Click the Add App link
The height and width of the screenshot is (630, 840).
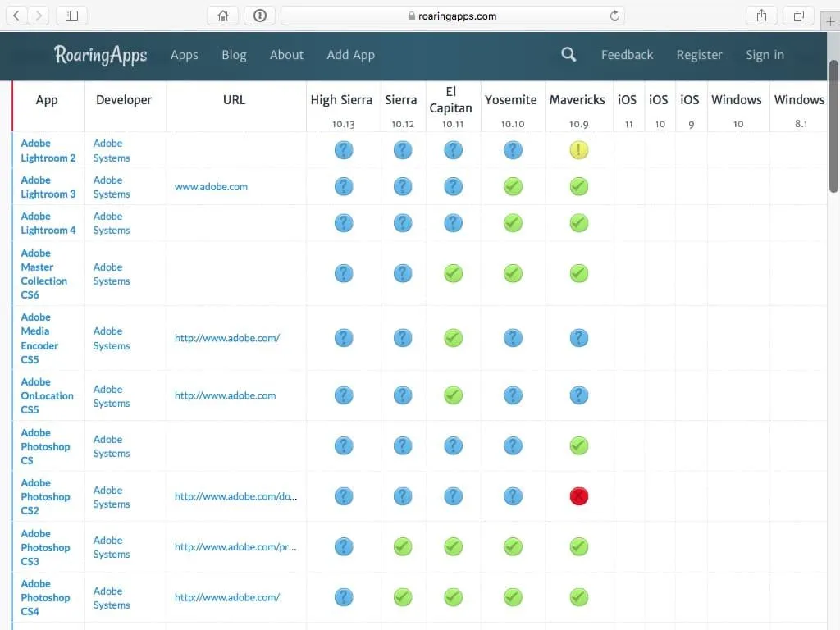click(350, 55)
